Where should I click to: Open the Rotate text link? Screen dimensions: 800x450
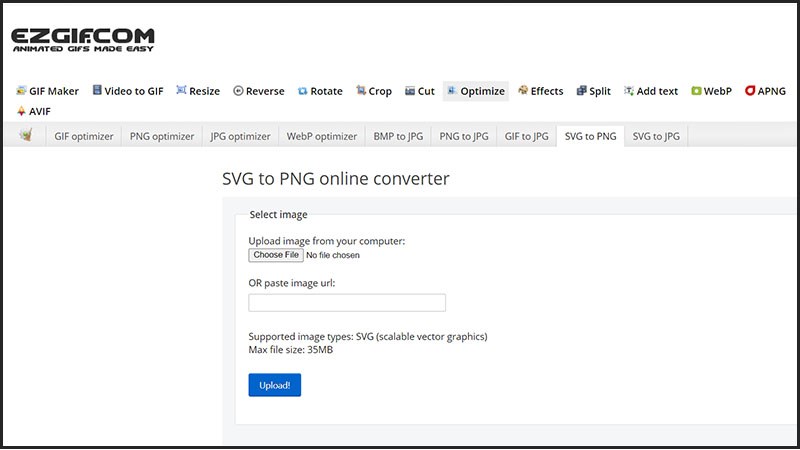[326, 91]
